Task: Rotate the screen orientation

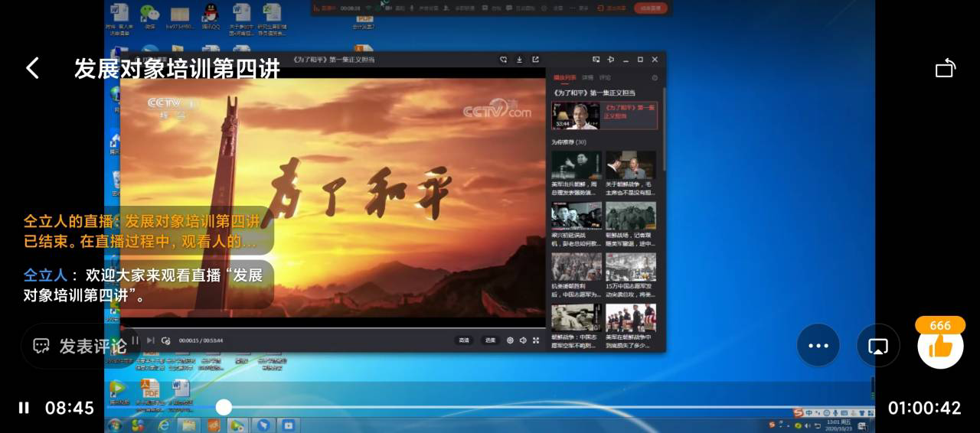Action: 946,68
